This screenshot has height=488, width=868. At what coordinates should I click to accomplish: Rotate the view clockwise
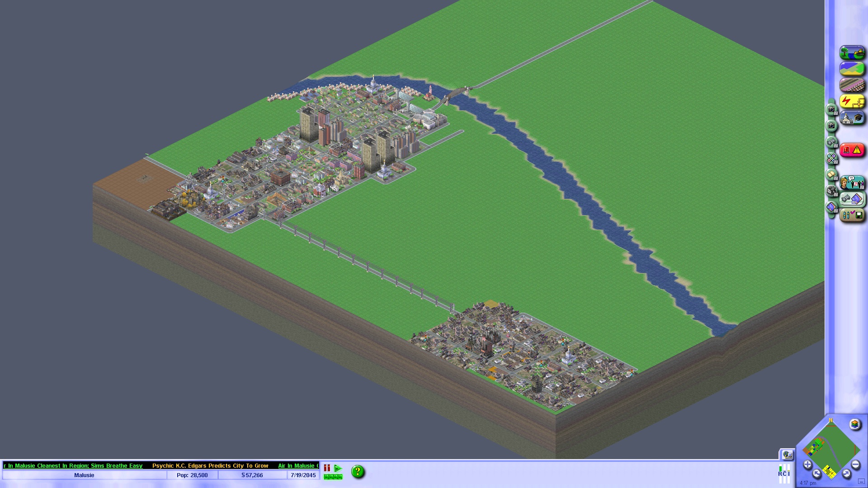(x=846, y=474)
